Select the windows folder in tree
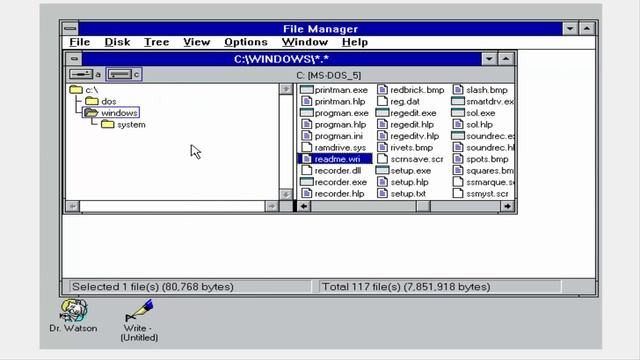The width and height of the screenshot is (640, 360). (x=111, y=113)
